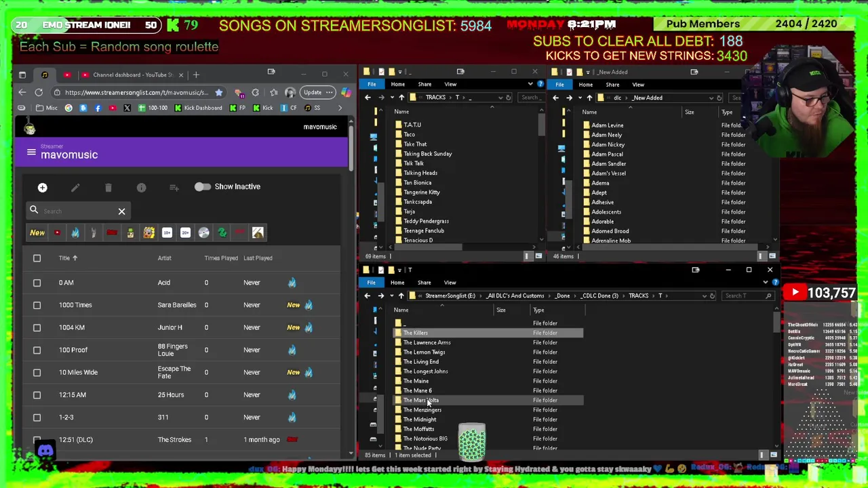
Task: Expand the ribbon chevron in T explorer window
Action: (x=766, y=283)
